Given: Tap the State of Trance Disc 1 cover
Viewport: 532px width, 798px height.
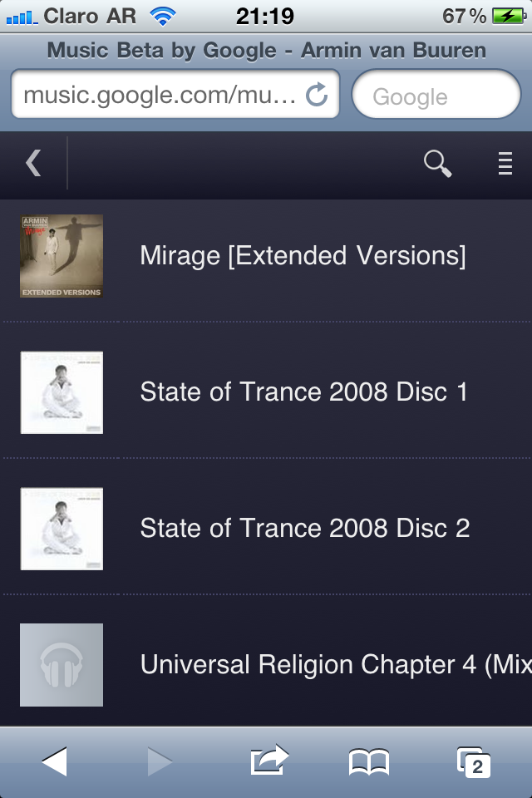Looking at the screenshot, I should click(62, 392).
